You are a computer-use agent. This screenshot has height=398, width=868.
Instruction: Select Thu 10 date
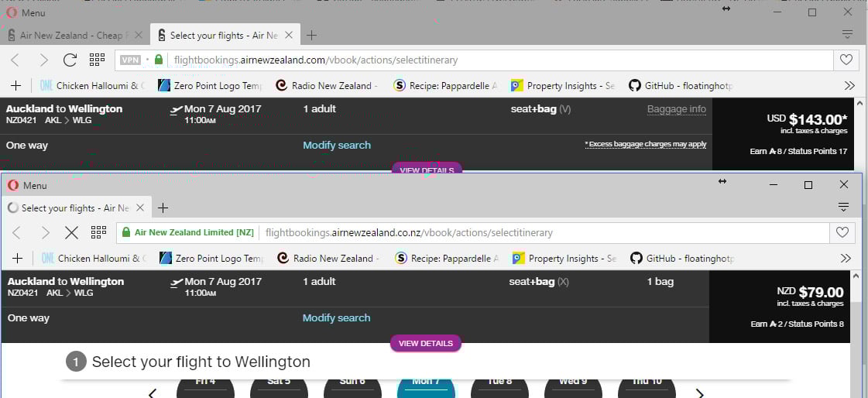point(647,387)
